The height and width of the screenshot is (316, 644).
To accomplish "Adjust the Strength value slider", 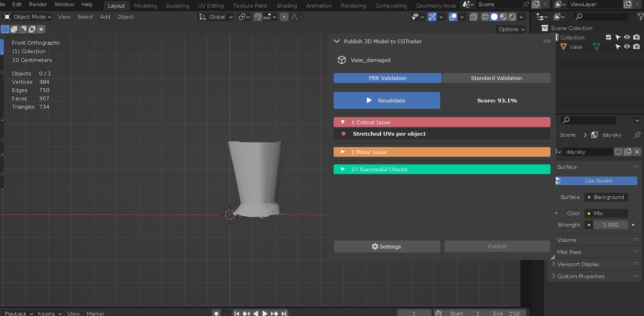I will tap(610, 225).
